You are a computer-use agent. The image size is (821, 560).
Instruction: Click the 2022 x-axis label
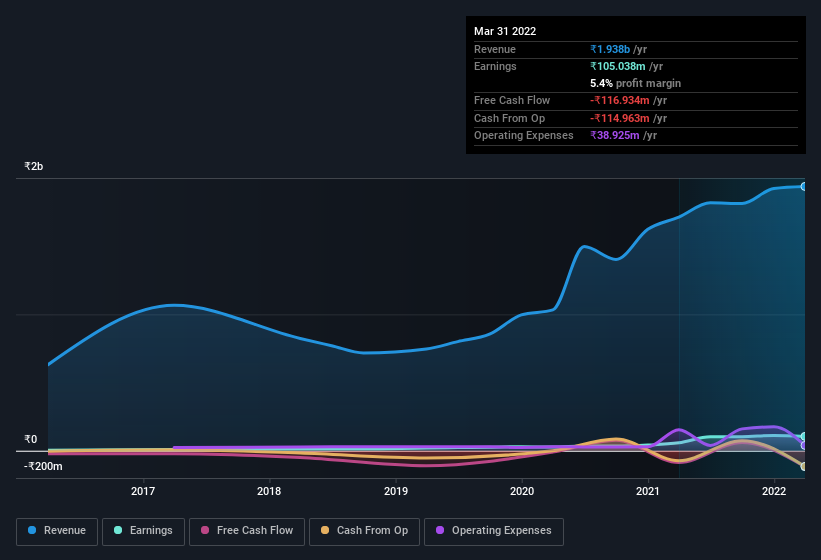point(774,491)
